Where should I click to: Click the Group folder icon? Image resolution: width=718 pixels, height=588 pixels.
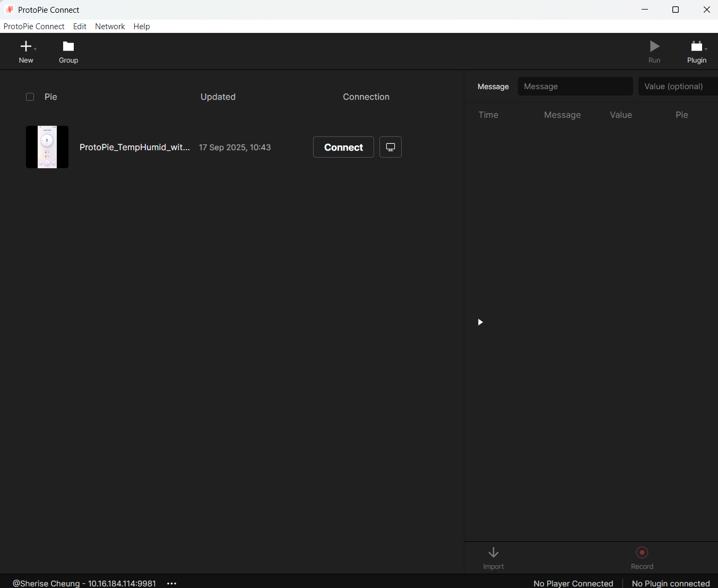[68, 47]
